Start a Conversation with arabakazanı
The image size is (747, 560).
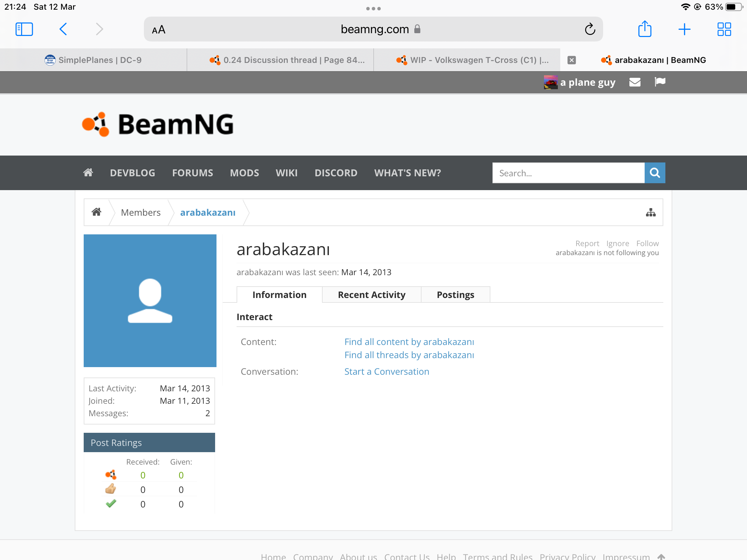pos(387,371)
